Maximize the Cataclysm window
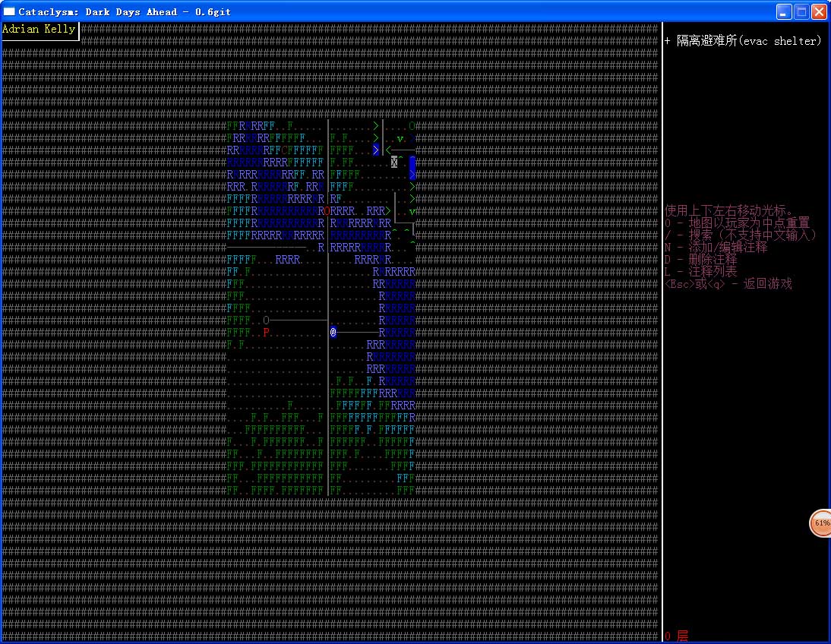 click(x=802, y=11)
